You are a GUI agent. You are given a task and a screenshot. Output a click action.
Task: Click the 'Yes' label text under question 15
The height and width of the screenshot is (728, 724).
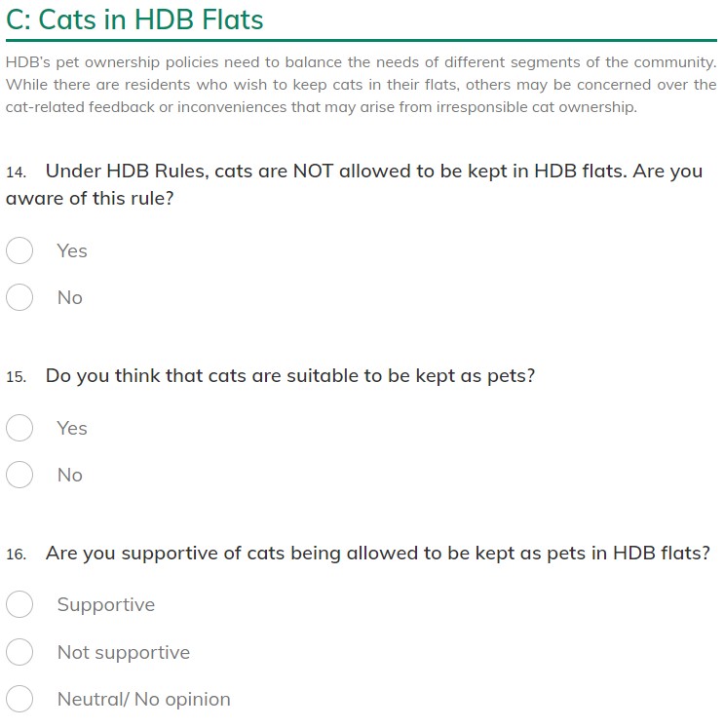72,428
